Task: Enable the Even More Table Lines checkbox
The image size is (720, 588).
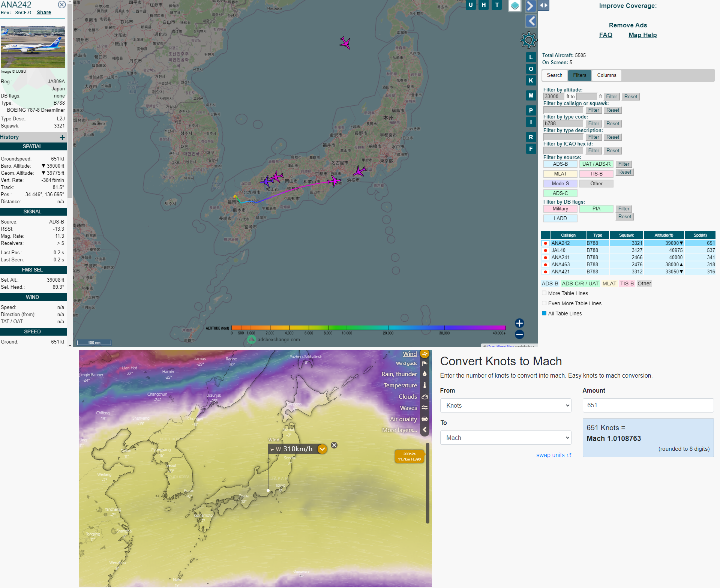Action: pos(544,303)
